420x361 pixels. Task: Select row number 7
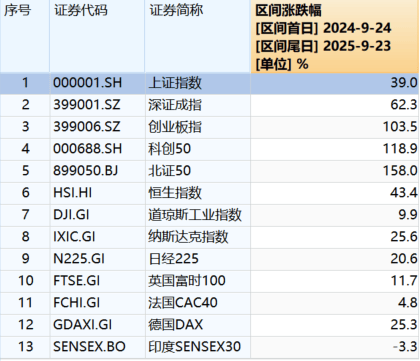pyautogui.click(x=25, y=215)
